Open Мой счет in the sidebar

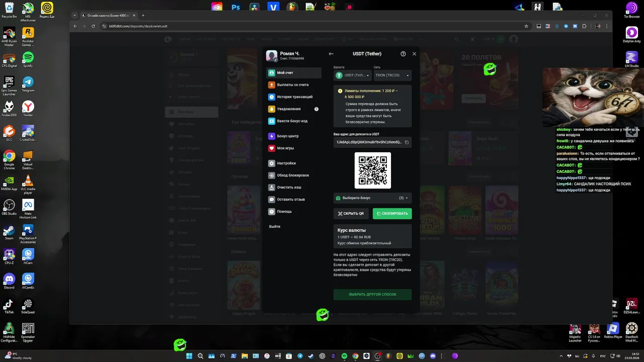(294, 73)
